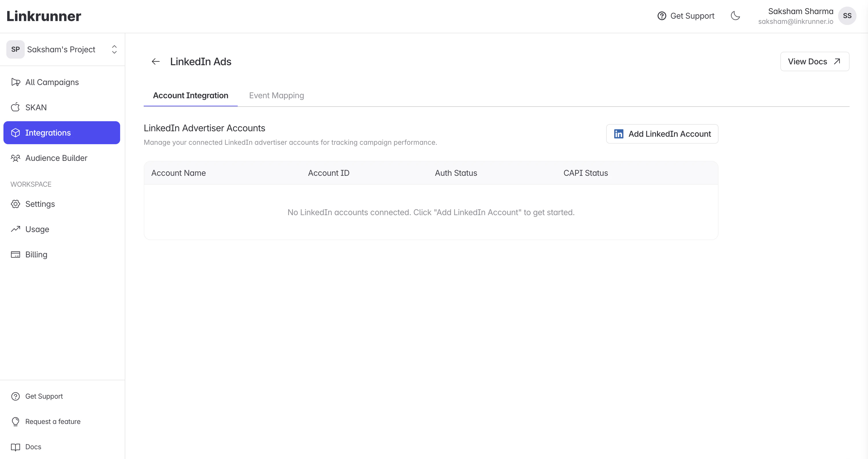This screenshot has height=459, width=868.
Task: Click the SS avatar in the header
Action: [848, 16]
